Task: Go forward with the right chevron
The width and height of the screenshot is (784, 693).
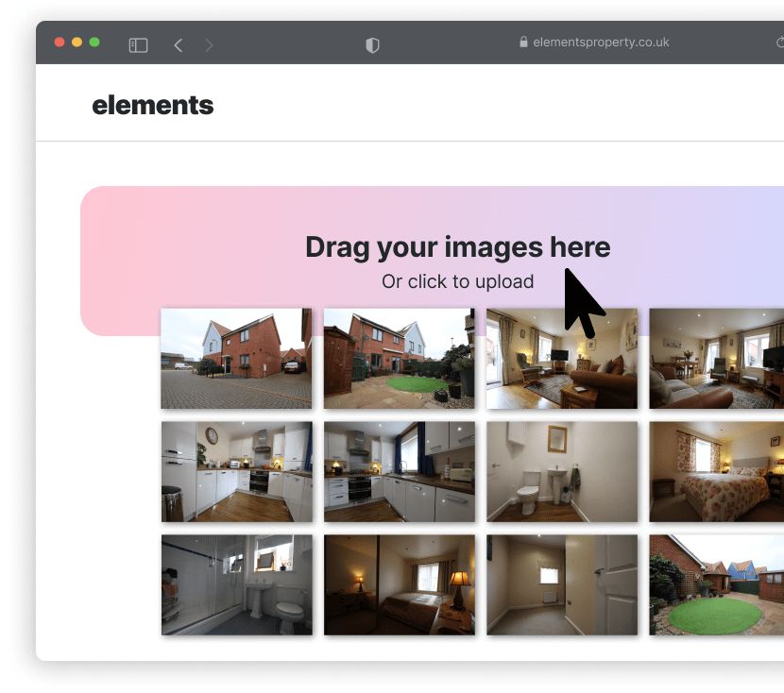Action: coord(209,45)
